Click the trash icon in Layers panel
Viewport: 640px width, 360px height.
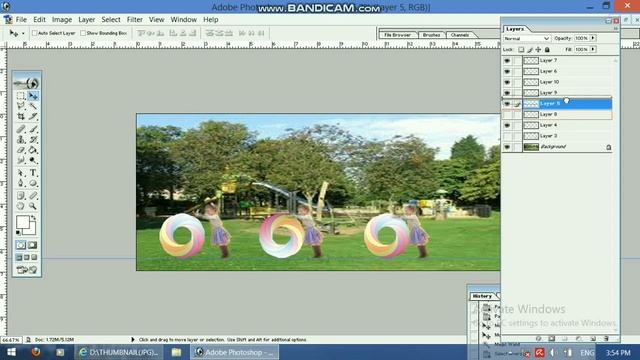click(x=606, y=338)
